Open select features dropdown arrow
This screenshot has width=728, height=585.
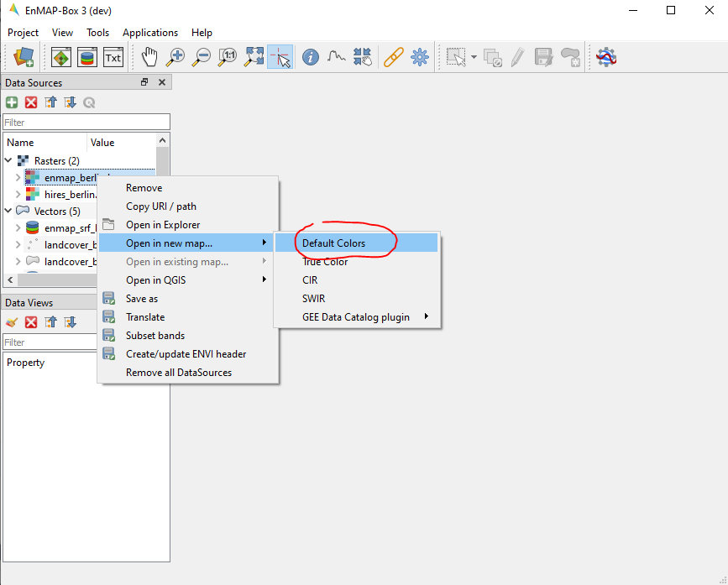pyautogui.click(x=474, y=57)
